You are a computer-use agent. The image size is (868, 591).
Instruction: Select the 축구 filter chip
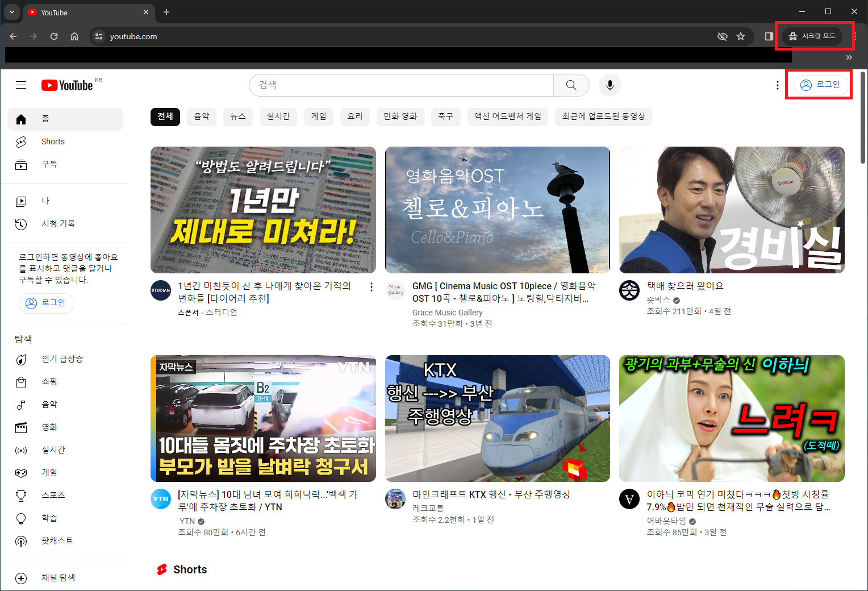[446, 116]
